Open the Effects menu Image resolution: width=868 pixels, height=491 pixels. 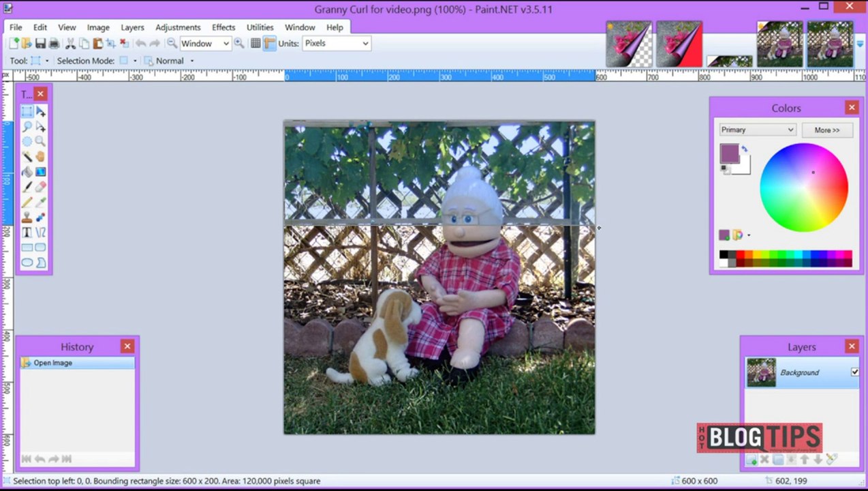pyautogui.click(x=223, y=27)
